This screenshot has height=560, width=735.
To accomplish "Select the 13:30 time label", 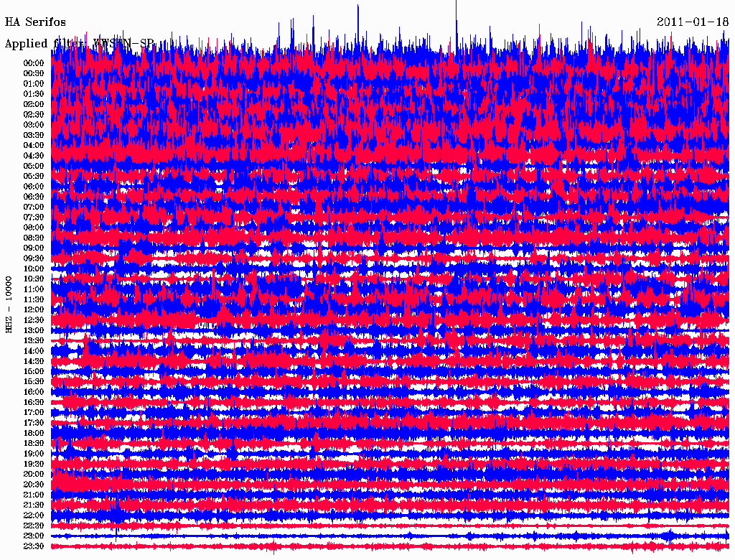I will click(x=34, y=340).
